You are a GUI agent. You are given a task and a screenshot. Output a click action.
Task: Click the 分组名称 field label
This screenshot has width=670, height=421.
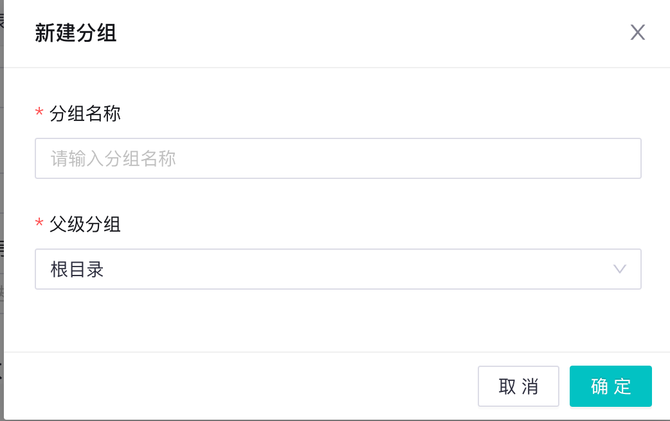click(x=85, y=113)
